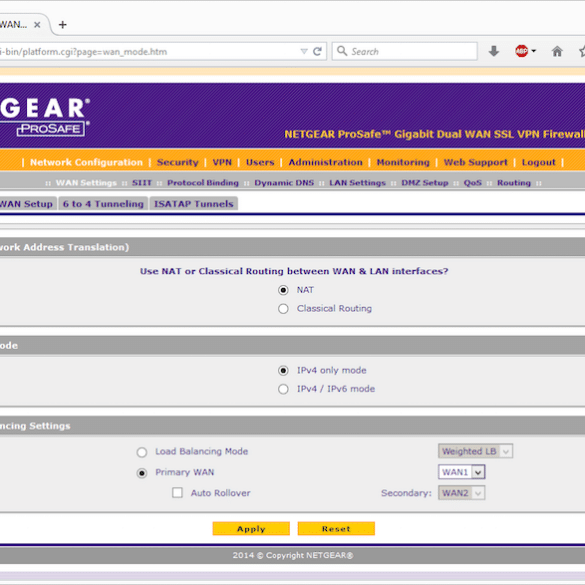585x585 pixels.
Task: Open the Web Support menu
Action: click(x=475, y=162)
